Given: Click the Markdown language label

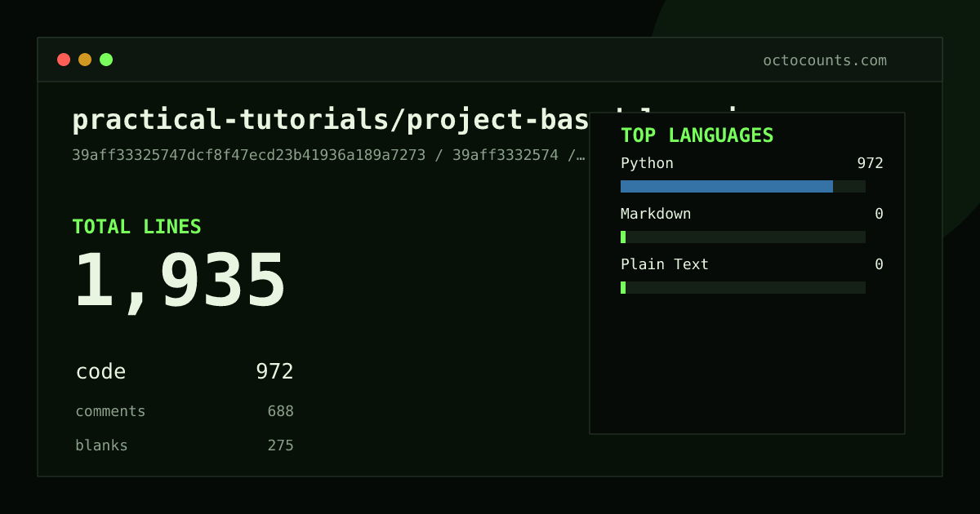Looking at the screenshot, I should click(656, 214).
